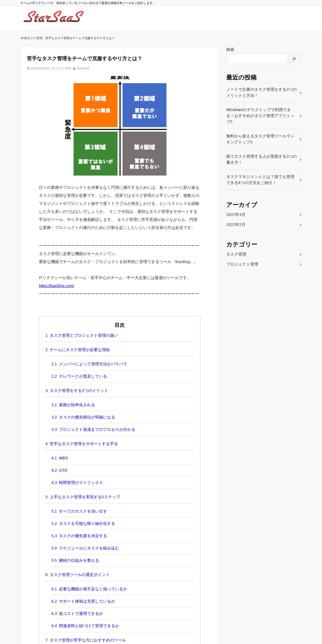Click author name StarSaaS in meta
Screen dimensions: 322x644
pos(83,68)
